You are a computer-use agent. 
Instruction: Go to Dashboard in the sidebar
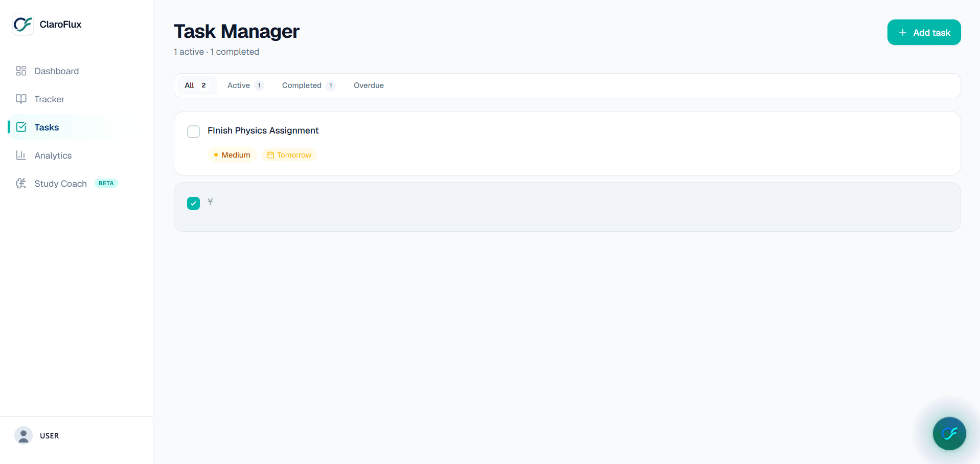point(74,71)
